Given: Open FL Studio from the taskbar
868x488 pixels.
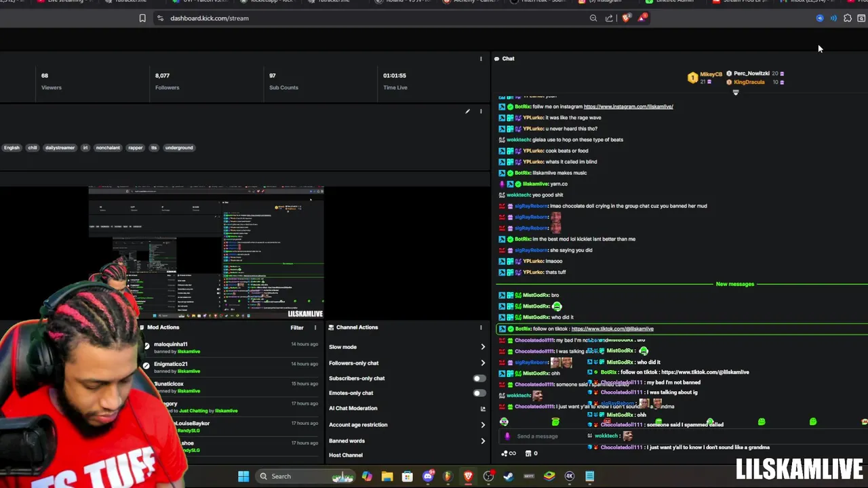Looking at the screenshot, I should point(448,476).
